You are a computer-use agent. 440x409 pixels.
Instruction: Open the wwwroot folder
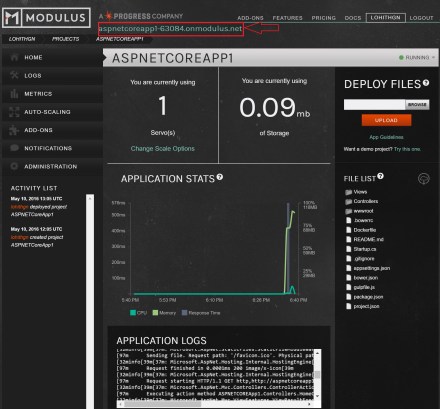coord(359,211)
